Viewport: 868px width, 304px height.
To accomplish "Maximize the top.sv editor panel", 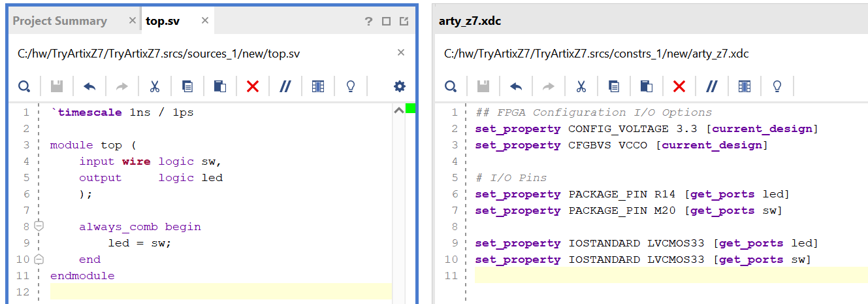I will pos(386,22).
